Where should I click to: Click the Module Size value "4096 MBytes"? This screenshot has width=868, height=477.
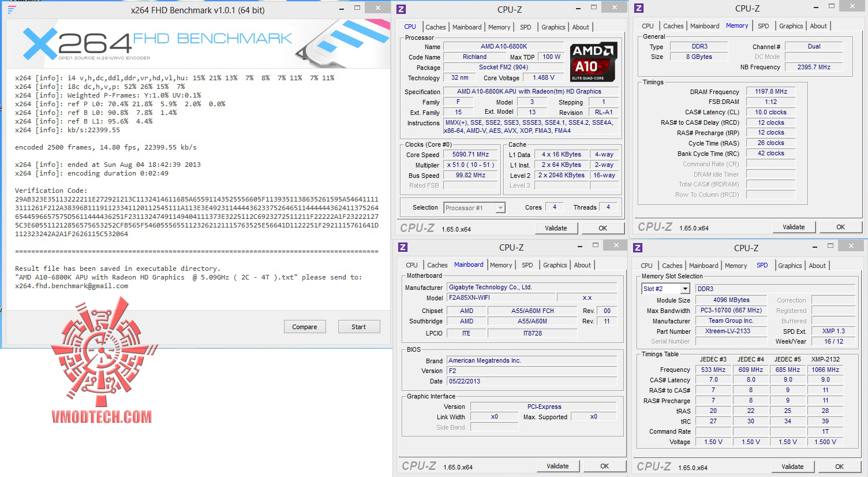[731, 300]
